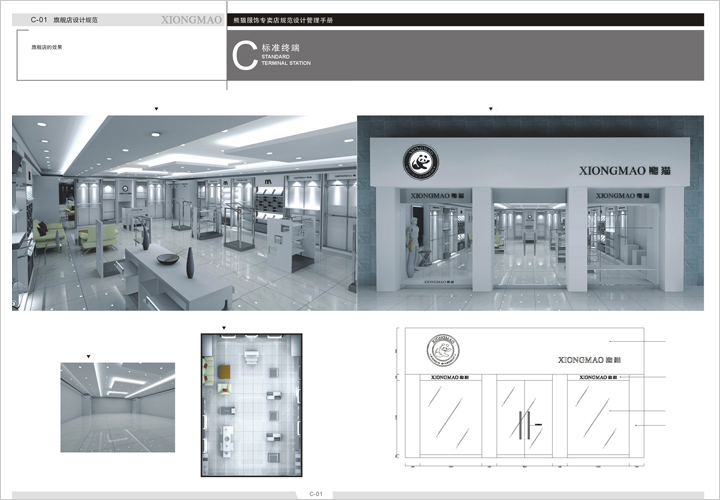
Task: Click the bowl on the counter in the interior render
Action: [x=168, y=259]
